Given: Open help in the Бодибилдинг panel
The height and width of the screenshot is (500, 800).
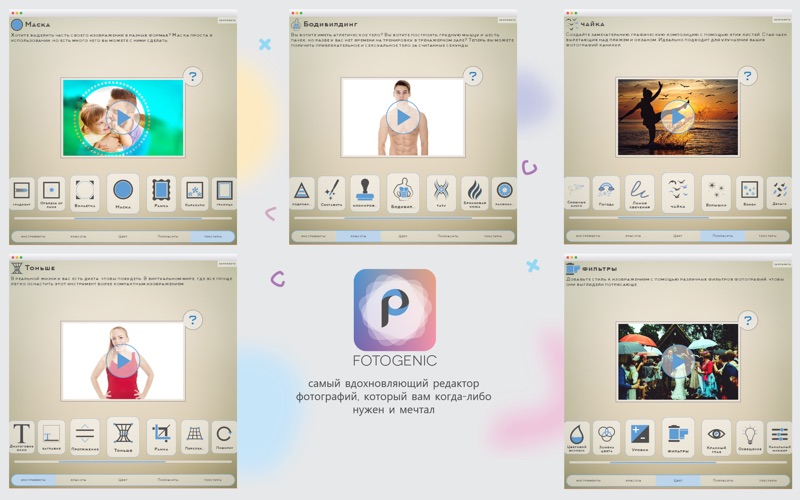Looking at the screenshot, I should pos(473,76).
